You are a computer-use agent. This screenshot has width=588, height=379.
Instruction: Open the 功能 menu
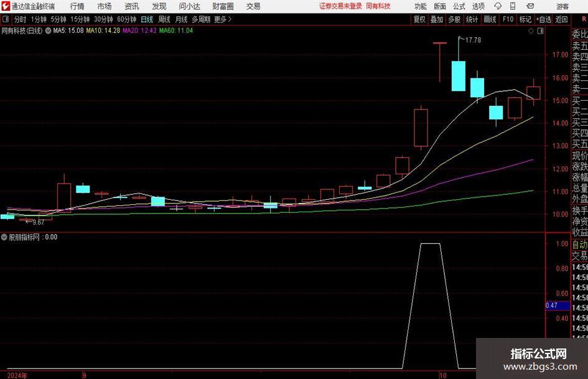421,6
